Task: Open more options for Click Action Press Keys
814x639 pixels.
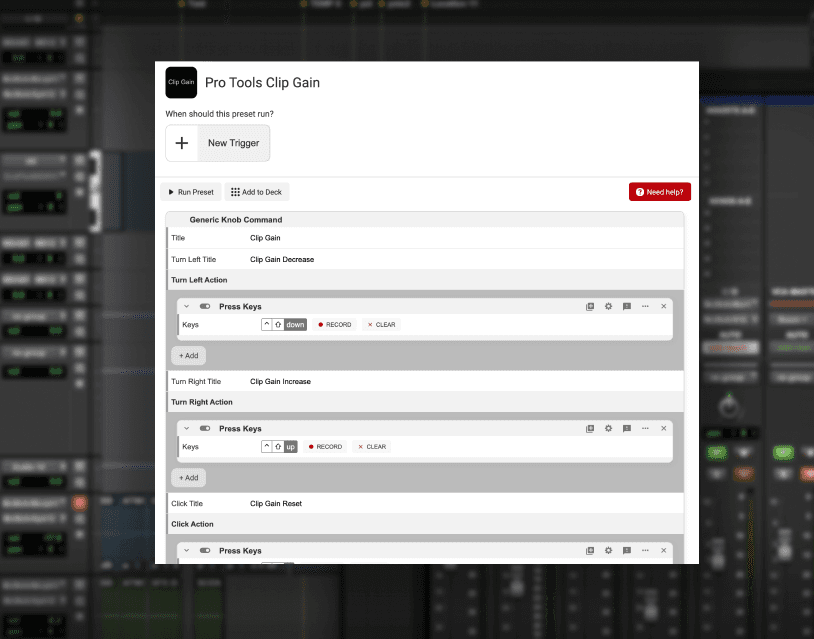Action: coord(645,550)
